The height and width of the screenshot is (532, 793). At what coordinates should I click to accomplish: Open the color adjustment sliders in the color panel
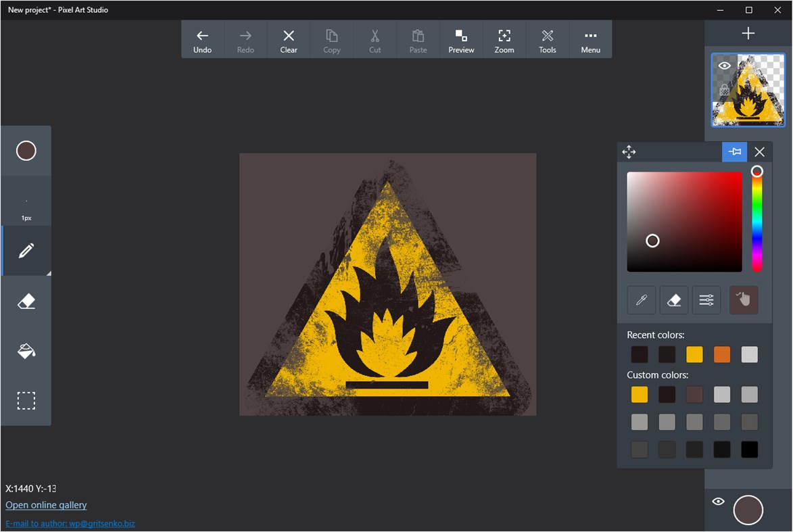[x=706, y=300]
